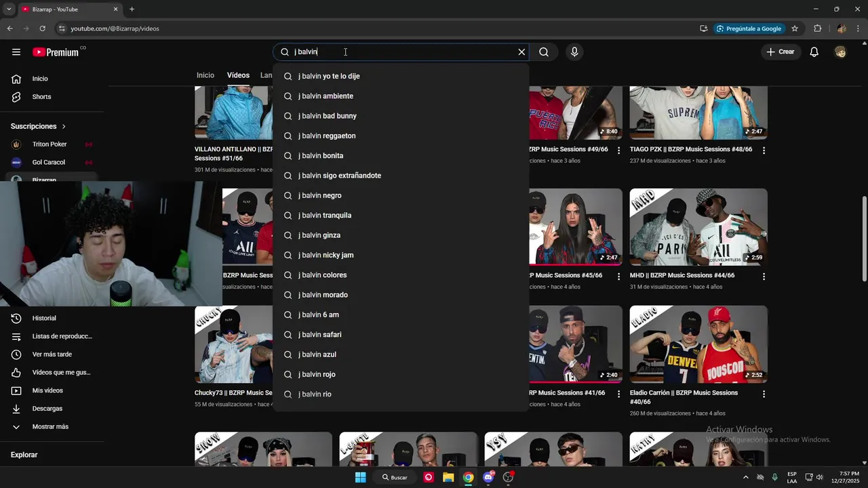868x488 pixels.
Task: Expand the Suscripciones section
Action: [x=39, y=126]
